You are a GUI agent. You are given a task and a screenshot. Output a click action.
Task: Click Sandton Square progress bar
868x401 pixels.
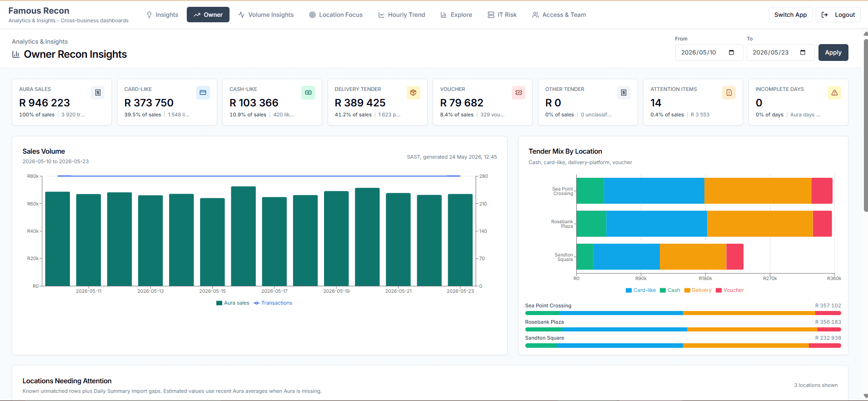pos(683,346)
